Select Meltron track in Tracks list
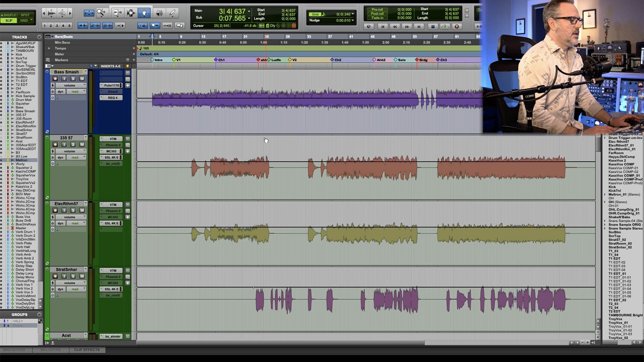 pos(21,160)
